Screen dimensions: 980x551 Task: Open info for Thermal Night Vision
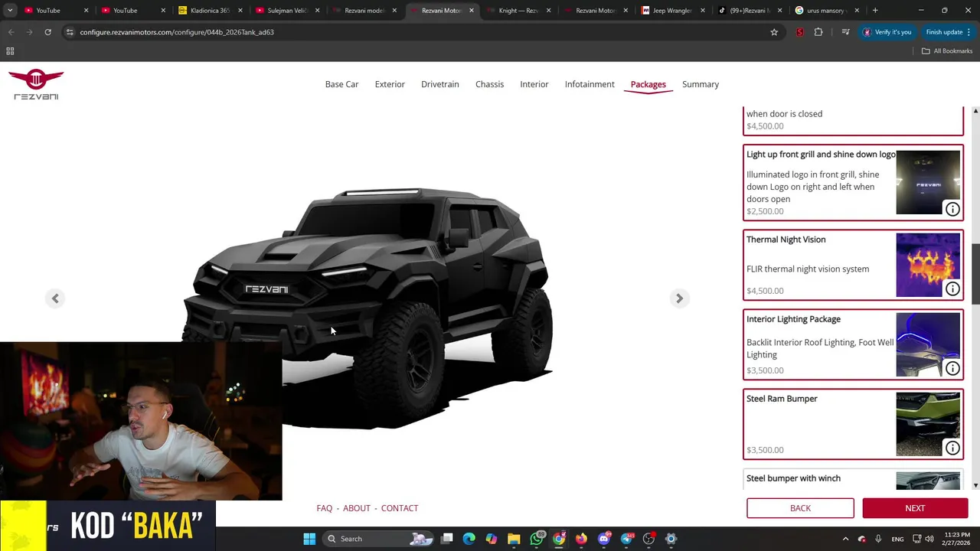952,289
